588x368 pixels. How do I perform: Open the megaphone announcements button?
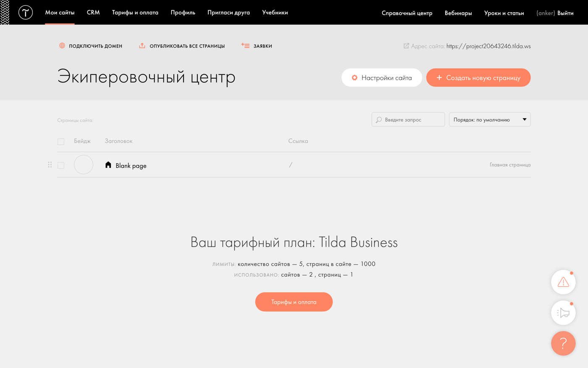point(563,313)
